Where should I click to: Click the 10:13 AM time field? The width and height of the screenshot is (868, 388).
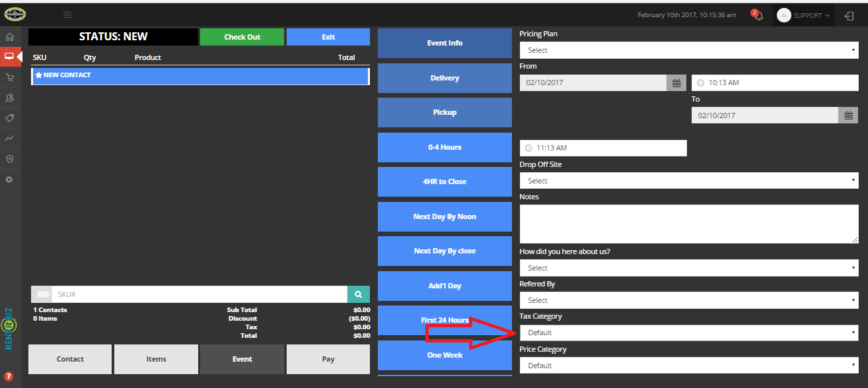point(775,82)
